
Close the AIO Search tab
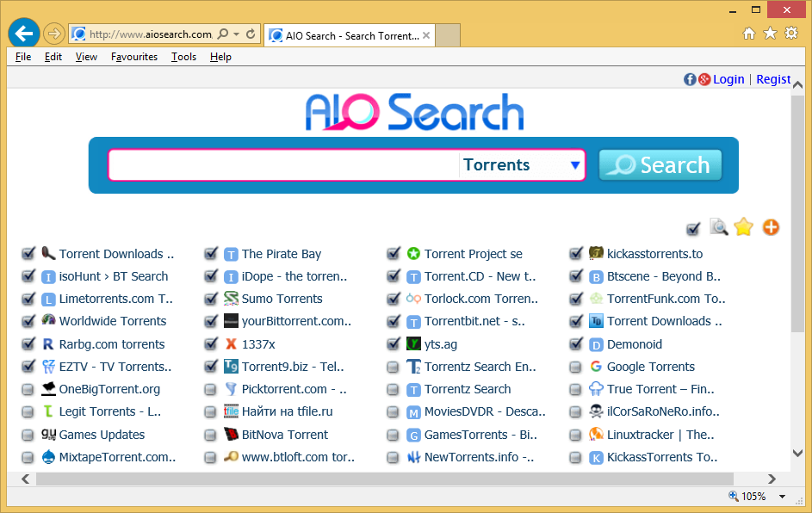(426, 35)
